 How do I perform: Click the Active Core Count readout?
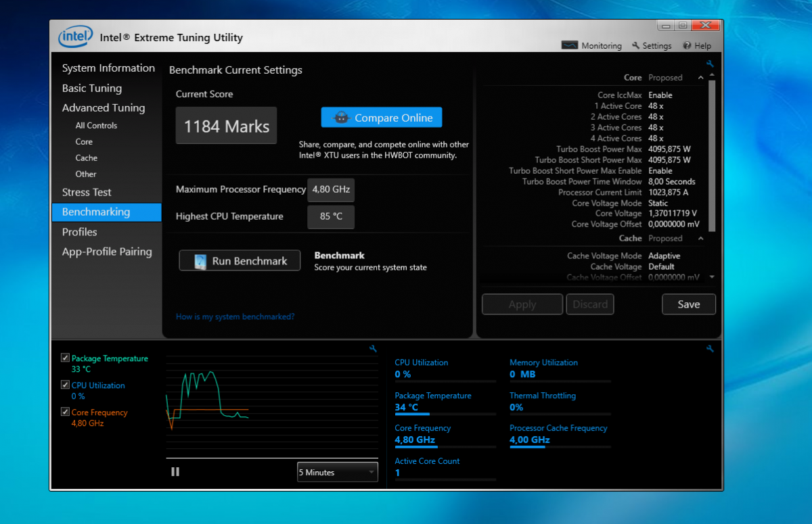coord(445,468)
